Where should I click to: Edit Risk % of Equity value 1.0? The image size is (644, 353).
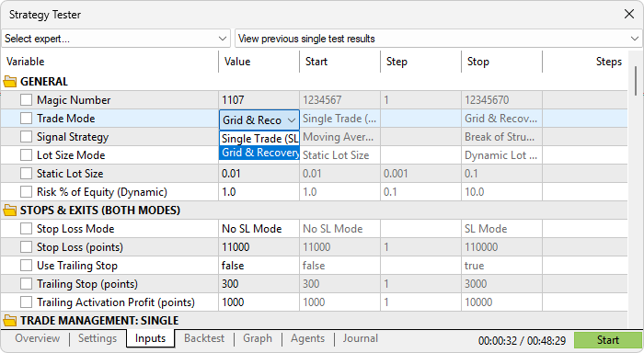coord(259,192)
